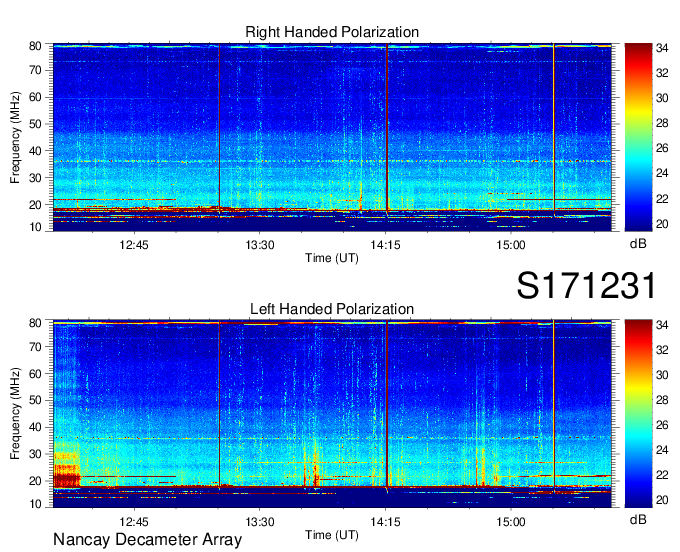Click the 20 value on upper color bar

[x=662, y=224]
